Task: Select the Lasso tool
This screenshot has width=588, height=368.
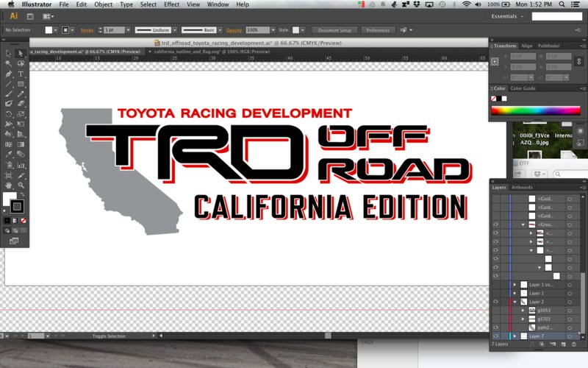Action: click(x=21, y=63)
